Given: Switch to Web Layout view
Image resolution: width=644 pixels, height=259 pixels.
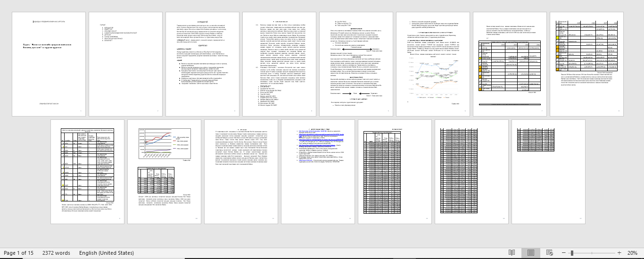Looking at the screenshot, I should point(549,253).
